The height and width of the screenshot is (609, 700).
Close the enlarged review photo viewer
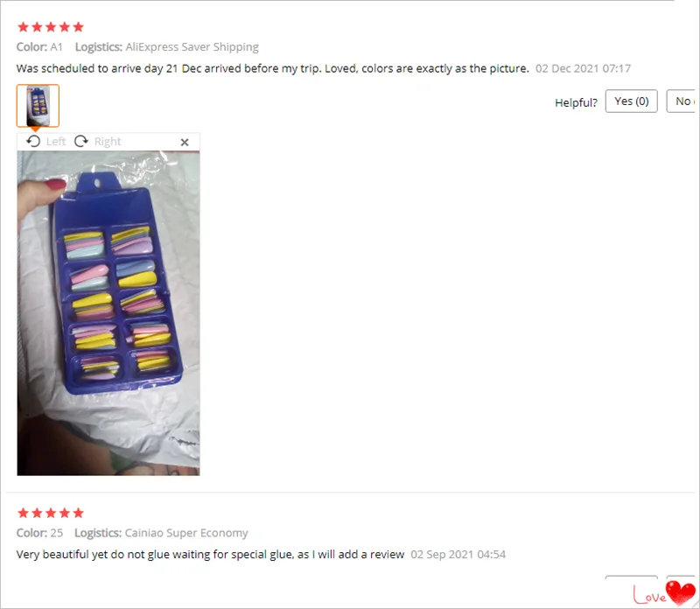coord(185,142)
